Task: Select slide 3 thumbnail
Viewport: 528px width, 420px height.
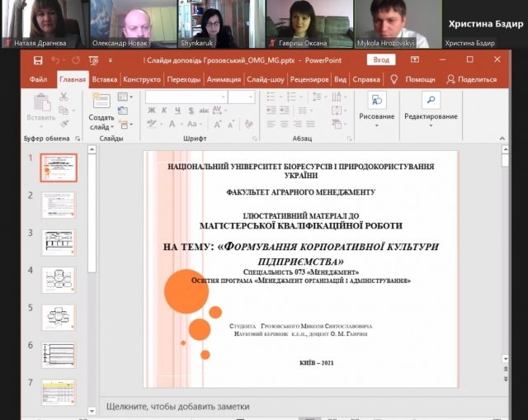Action: click(58, 242)
